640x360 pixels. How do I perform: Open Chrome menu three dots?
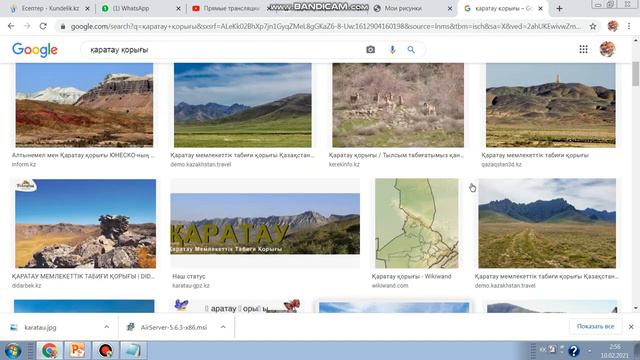629,26
